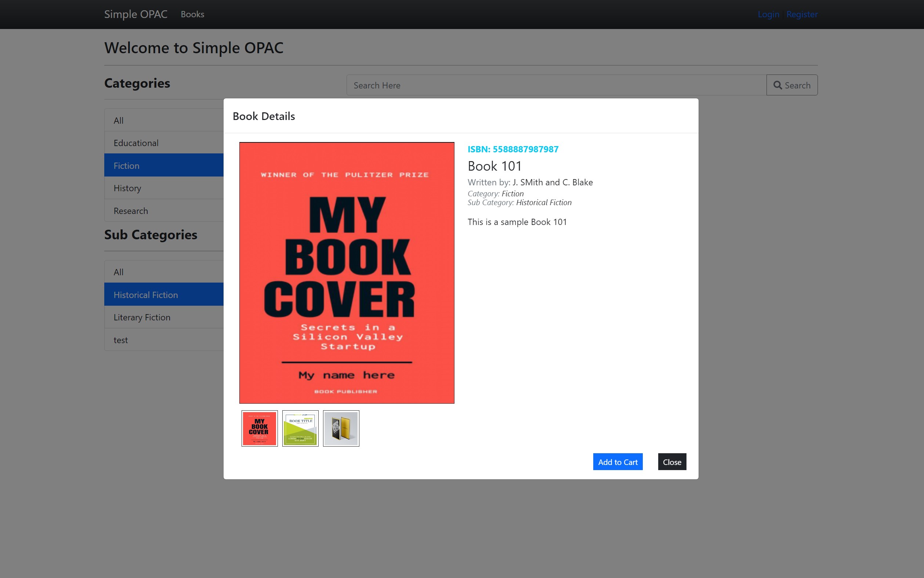Select the Literary Fiction subcategory
Screen dimensions: 924x578
point(142,316)
